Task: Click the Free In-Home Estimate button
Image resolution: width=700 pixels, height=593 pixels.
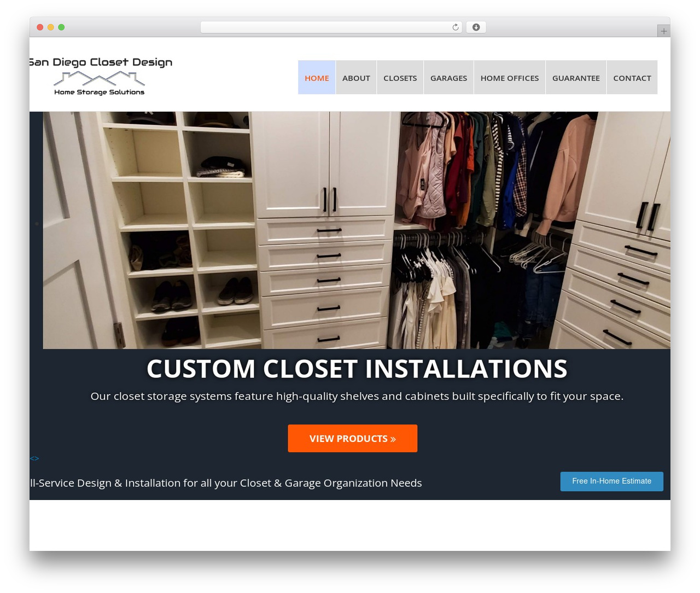Action: point(611,481)
